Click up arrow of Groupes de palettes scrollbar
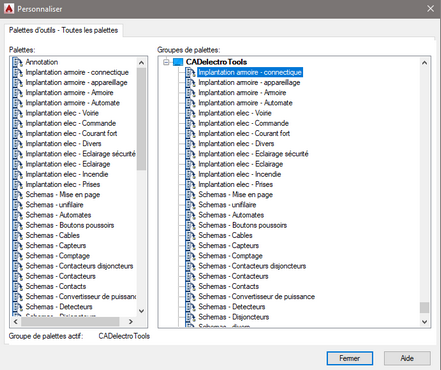Image resolution: width=441 pixels, height=370 pixels. click(424, 63)
